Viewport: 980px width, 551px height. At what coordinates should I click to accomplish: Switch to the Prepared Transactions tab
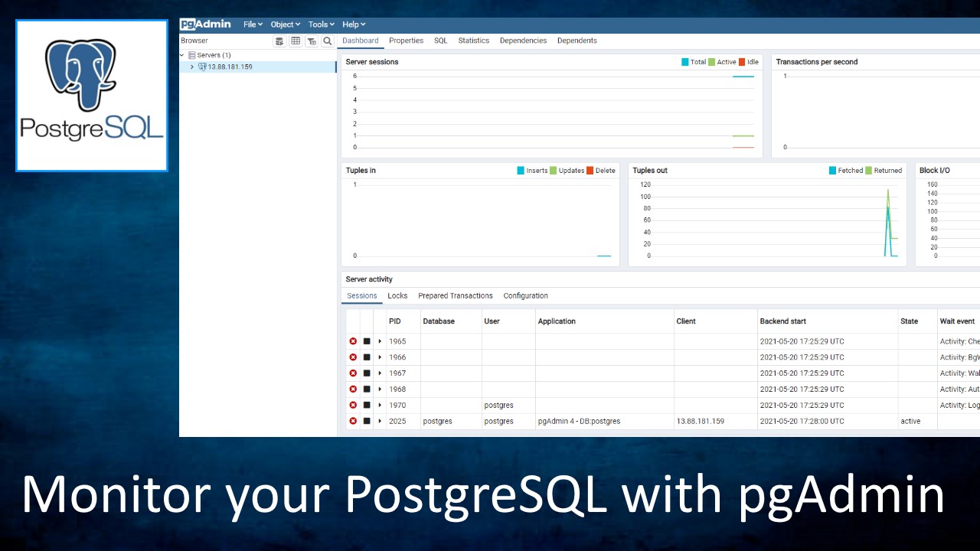(456, 295)
